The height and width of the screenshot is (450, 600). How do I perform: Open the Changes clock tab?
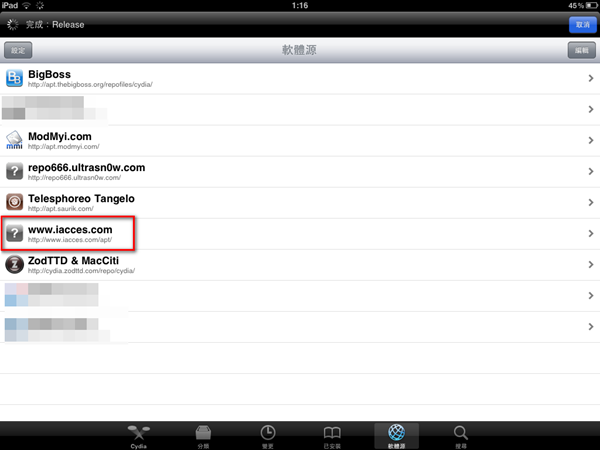point(267,436)
